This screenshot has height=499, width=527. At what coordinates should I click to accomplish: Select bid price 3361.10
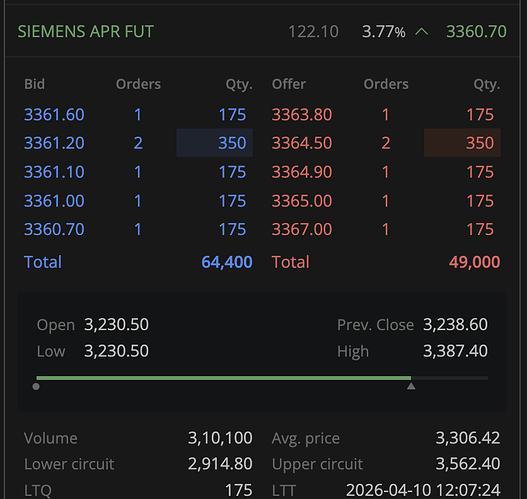54,172
